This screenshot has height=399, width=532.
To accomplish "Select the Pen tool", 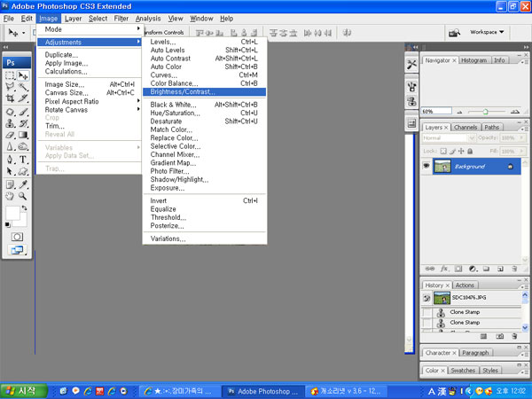I will pyautogui.click(x=10, y=160).
